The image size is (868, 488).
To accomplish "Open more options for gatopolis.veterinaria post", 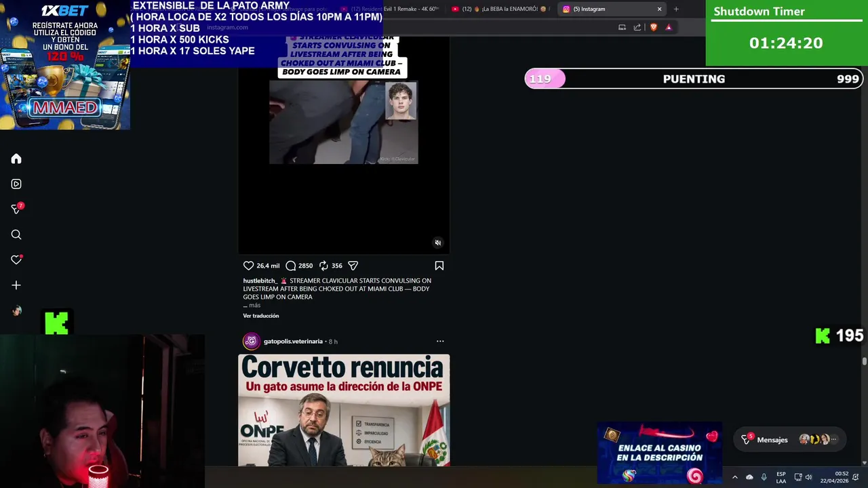I will click(x=440, y=341).
